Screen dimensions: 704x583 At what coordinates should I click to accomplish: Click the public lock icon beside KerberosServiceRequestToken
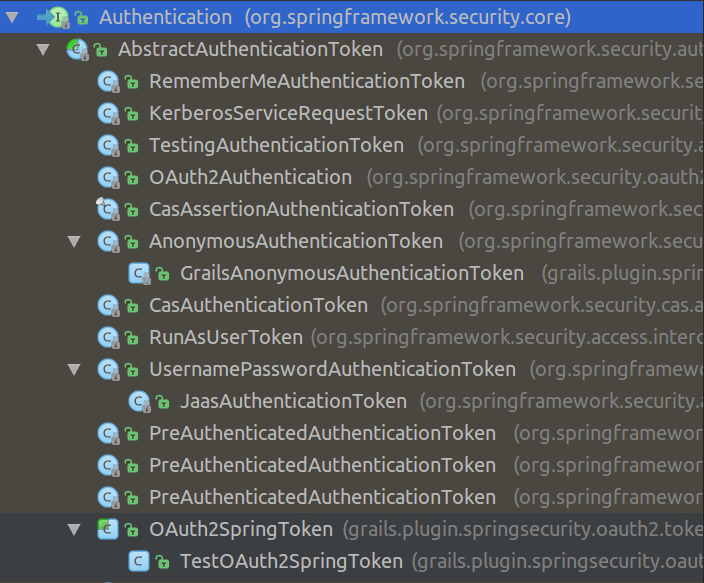coord(132,114)
